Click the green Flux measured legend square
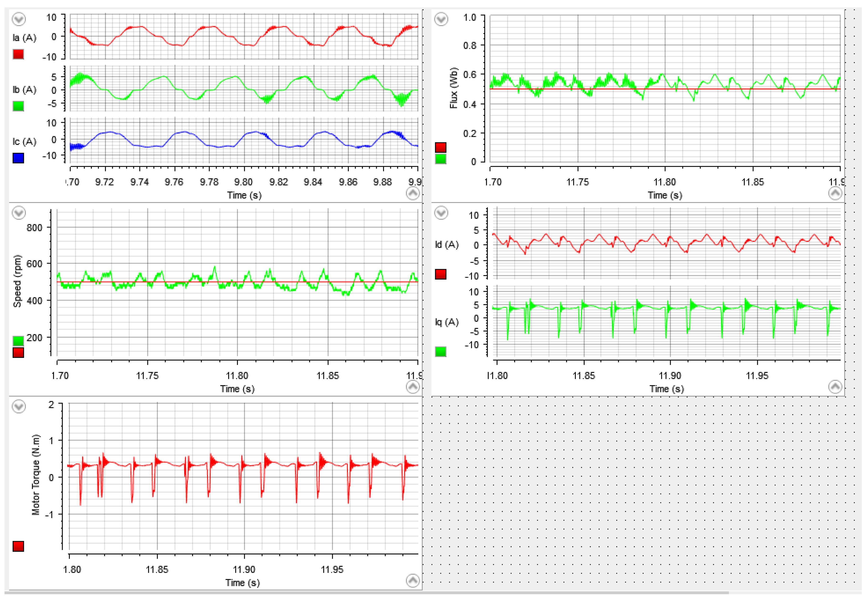The height and width of the screenshot is (603, 868). tap(440, 159)
